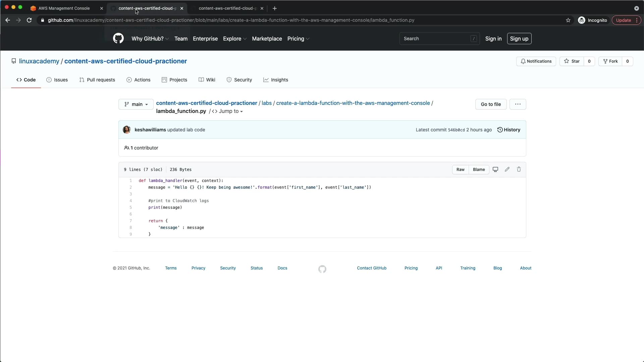Expand the main branch dropdown

136,104
